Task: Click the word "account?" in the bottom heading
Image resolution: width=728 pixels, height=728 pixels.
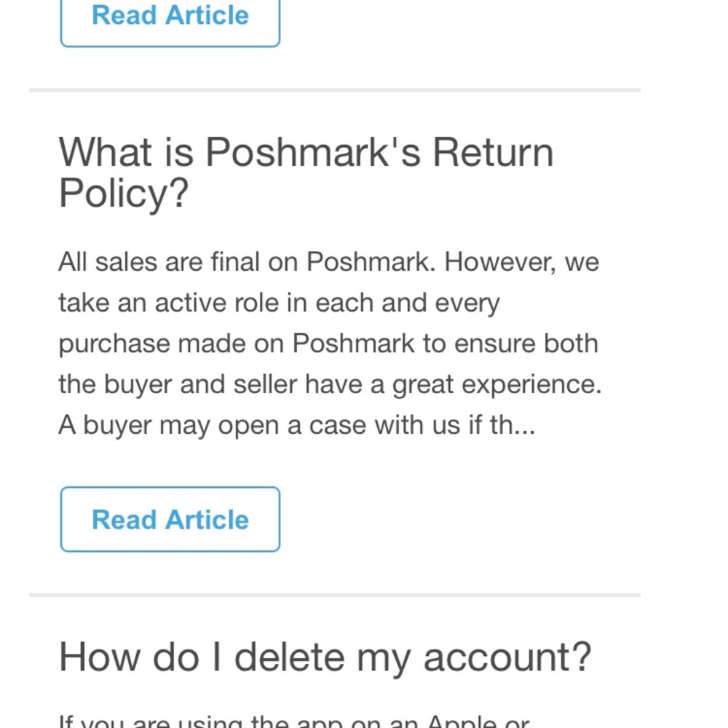Action: (507, 657)
